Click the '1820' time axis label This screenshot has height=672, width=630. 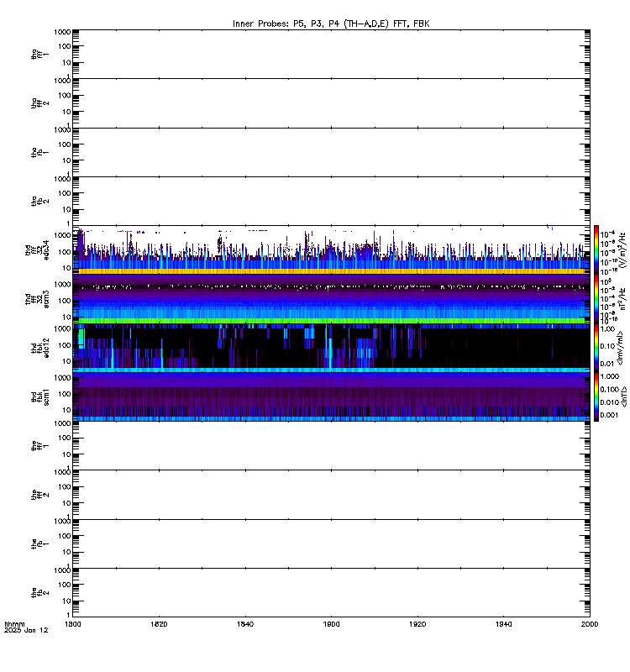tap(159, 624)
